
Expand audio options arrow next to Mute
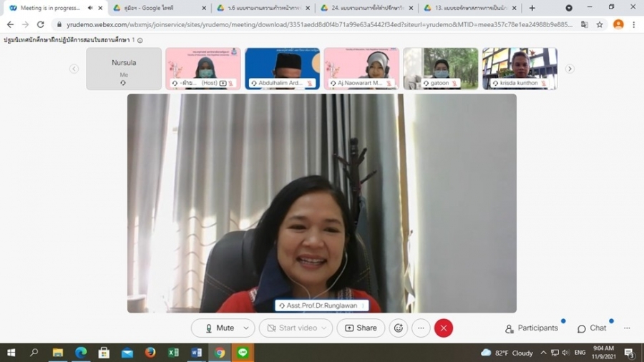[x=246, y=328]
